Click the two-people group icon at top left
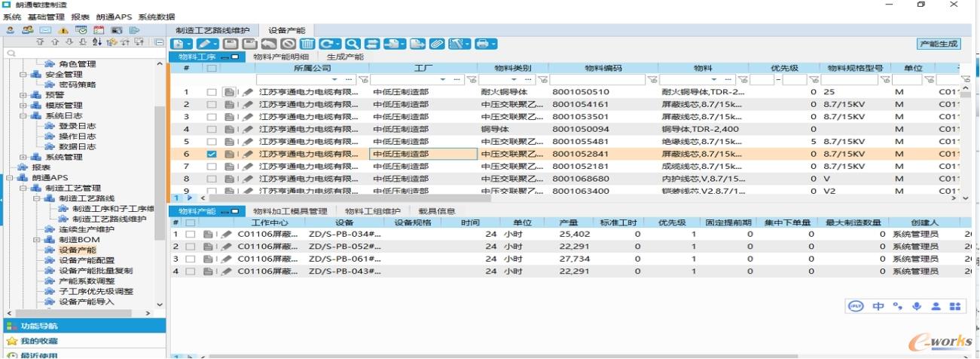The height and width of the screenshot is (359, 980). click(x=28, y=30)
